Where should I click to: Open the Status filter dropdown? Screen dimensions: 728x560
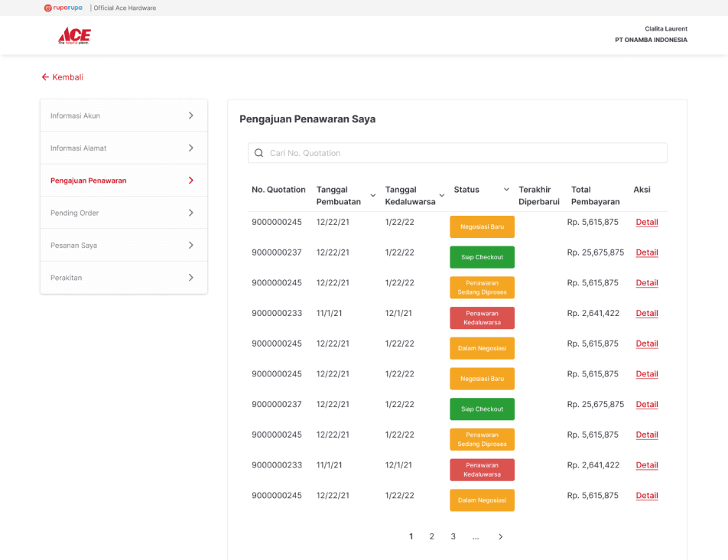point(506,190)
